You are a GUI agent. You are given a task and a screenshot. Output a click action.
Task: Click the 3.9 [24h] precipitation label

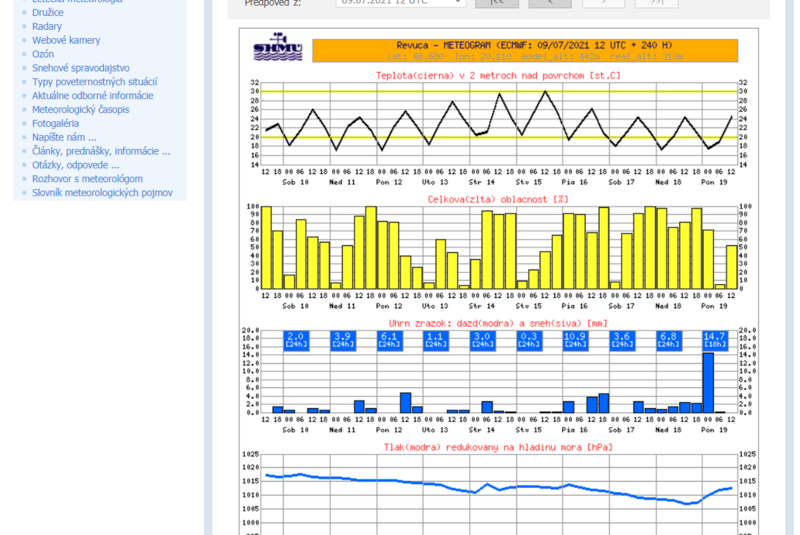coord(342,340)
